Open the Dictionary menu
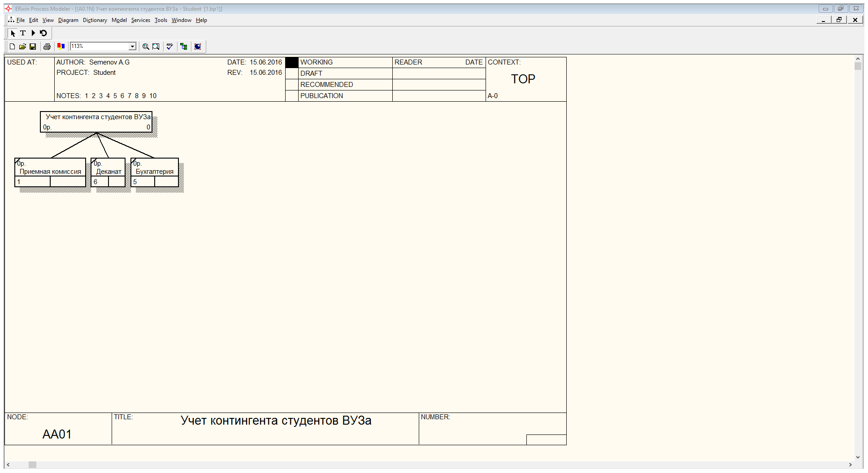868x473 pixels. 95,20
